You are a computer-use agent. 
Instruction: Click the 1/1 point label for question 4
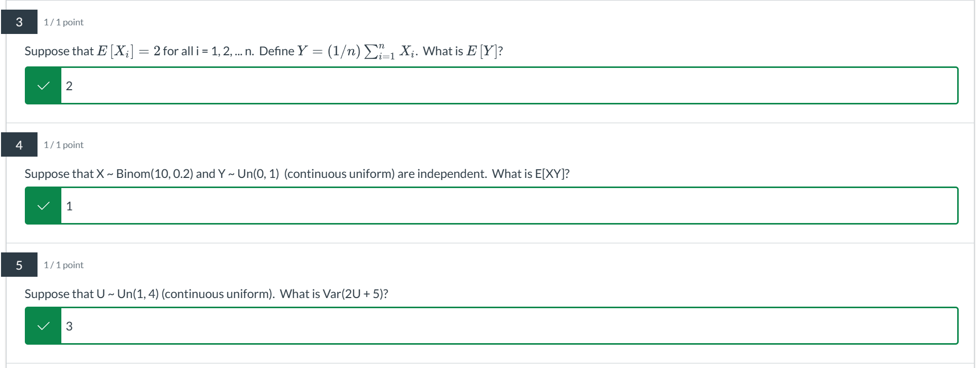tap(63, 144)
